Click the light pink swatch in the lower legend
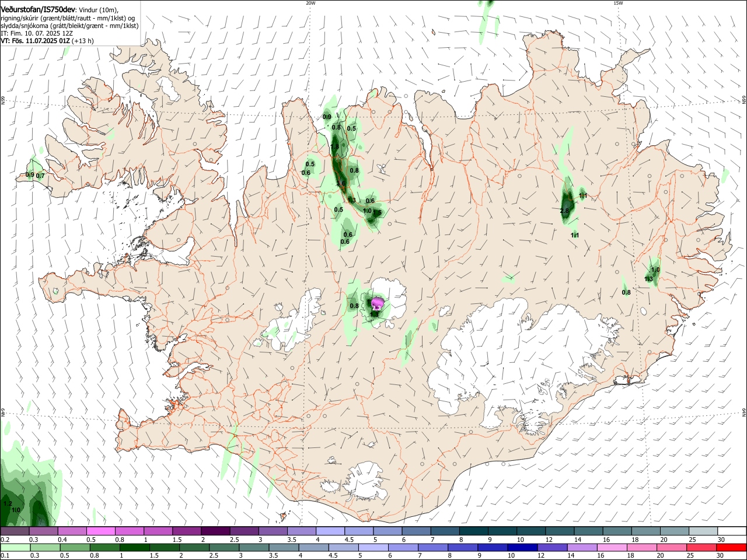This screenshot has width=747, height=560. (611, 548)
